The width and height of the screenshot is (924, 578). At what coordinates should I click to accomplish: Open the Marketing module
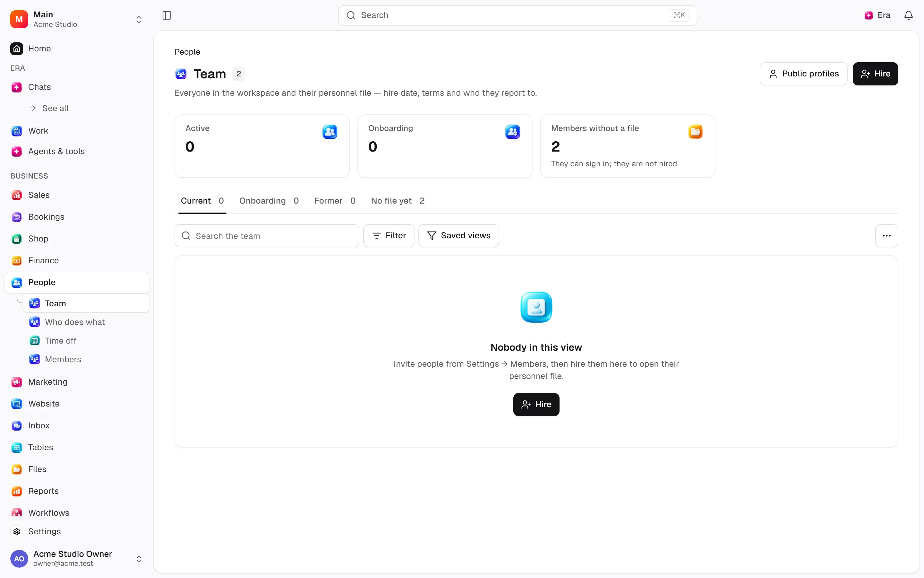pos(77,382)
